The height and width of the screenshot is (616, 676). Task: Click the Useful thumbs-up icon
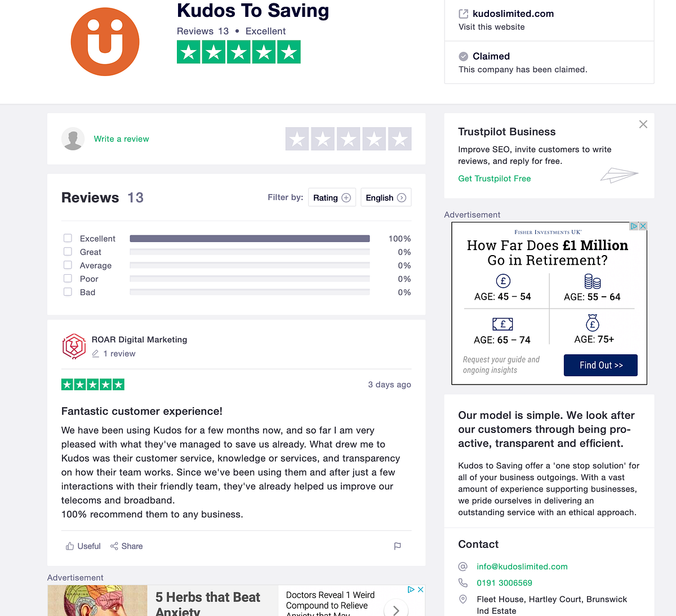point(70,546)
